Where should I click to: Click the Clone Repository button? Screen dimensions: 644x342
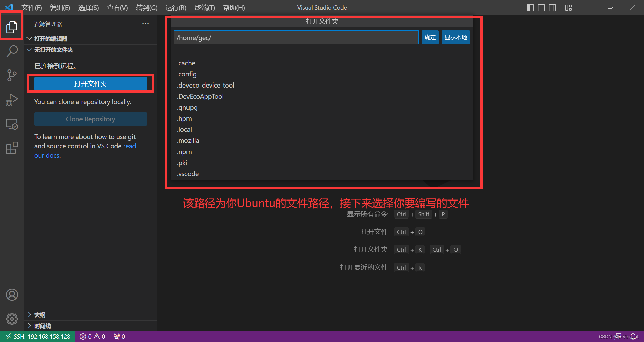pos(91,119)
